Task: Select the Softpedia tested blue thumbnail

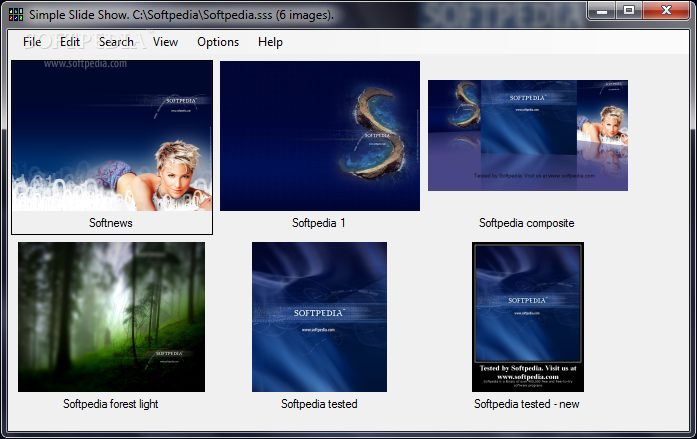Action: [x=320, y=317]
